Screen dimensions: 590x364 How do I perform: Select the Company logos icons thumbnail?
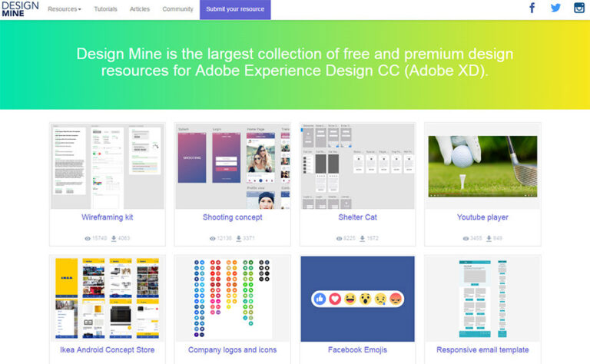[x=233, y=299]
